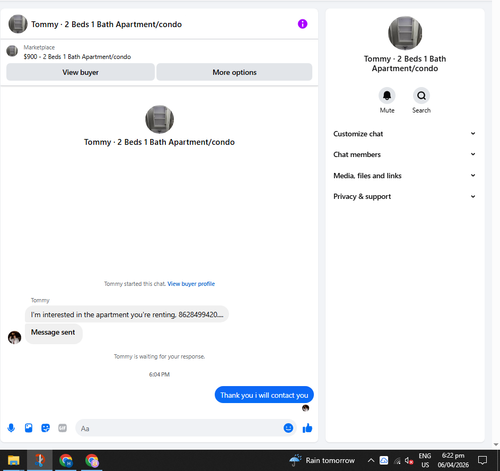This screenshot has height=471, width=500.
Task: Open the taskbar clock and date
Action: (453, 460)
